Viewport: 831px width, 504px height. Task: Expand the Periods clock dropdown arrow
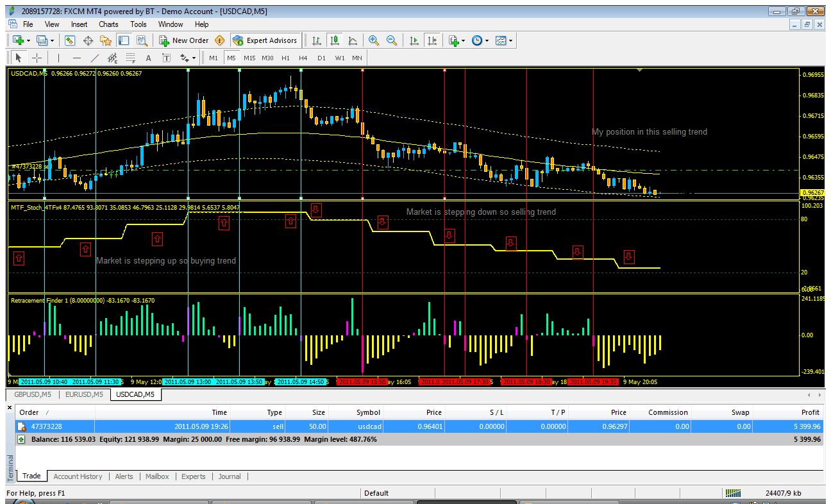pos(487,40)
